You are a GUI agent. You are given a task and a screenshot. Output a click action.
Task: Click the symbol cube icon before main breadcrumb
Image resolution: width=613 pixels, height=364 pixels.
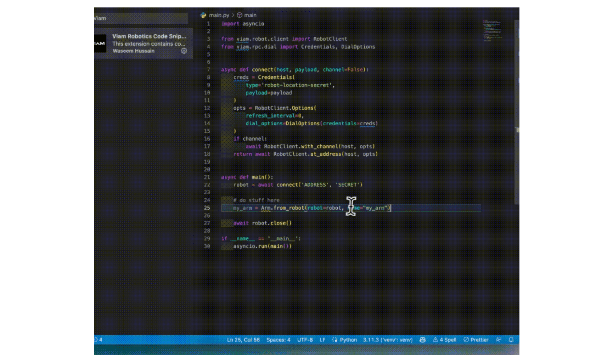(240, 15)
